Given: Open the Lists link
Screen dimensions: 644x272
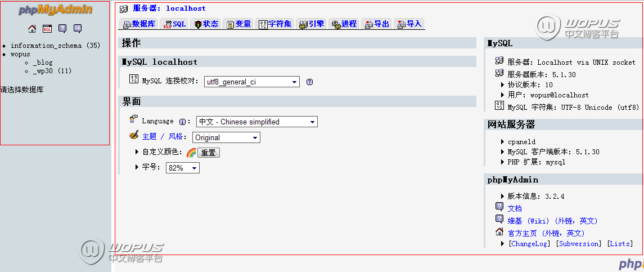Looking at the screenshot, I should point(620,244).
